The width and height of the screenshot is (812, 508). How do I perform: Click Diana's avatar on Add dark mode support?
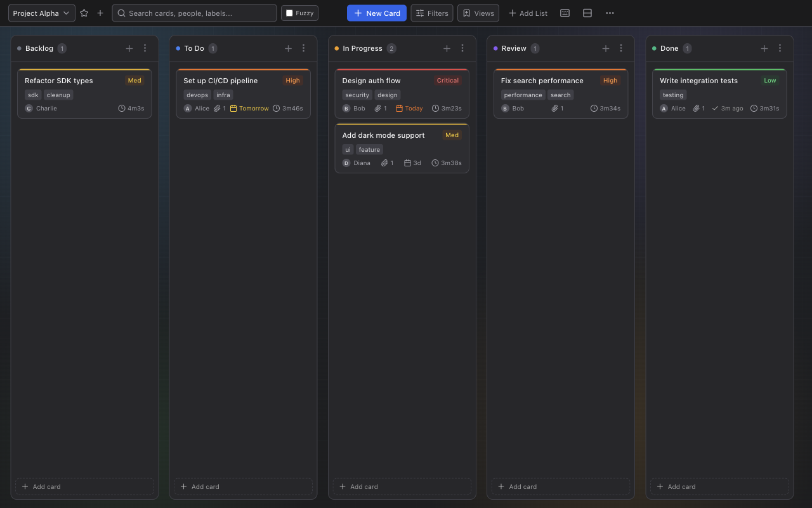(x=345, y=163)
